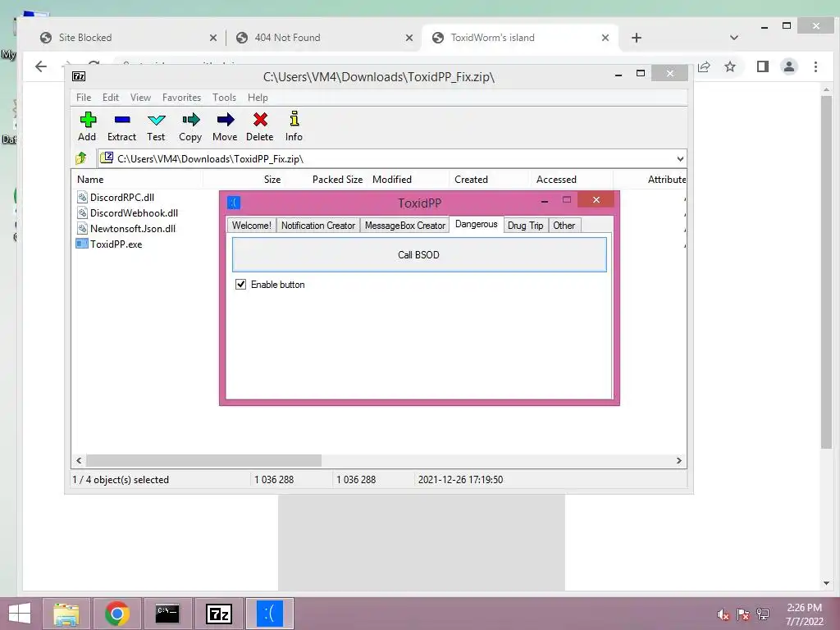Image resolution: width=840 pixels, height=630 pixels.
Task: Expand the 7-Zip address path dropdown
Action: click(680, 158)
